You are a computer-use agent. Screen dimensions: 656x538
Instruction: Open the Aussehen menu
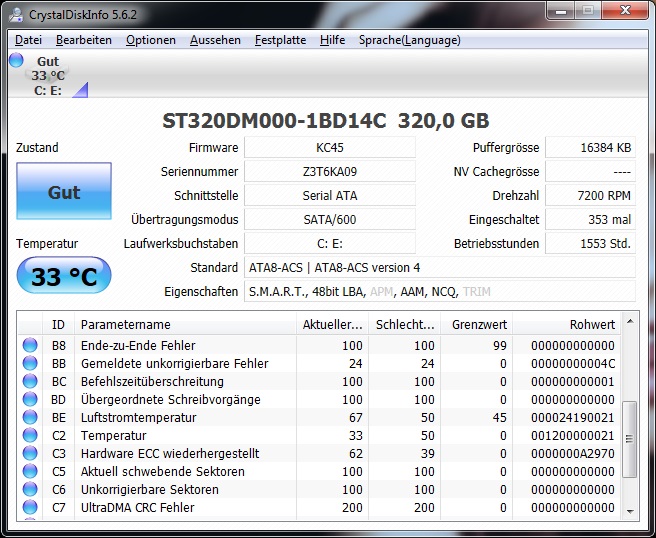pyautogui.click(x=215, y=40)
